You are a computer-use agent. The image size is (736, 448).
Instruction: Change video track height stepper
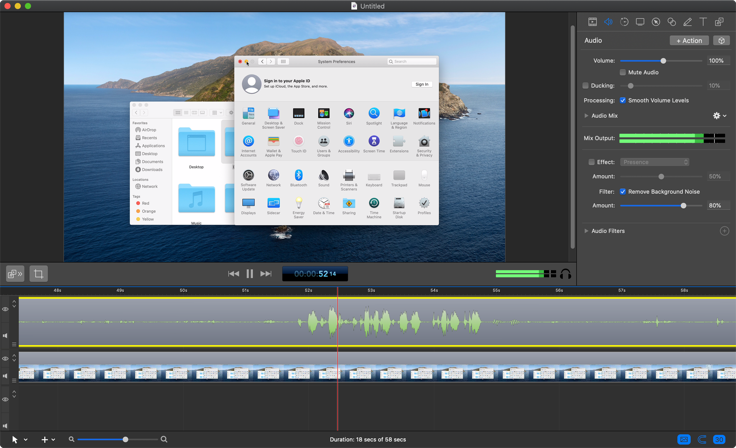click(14, 357)
